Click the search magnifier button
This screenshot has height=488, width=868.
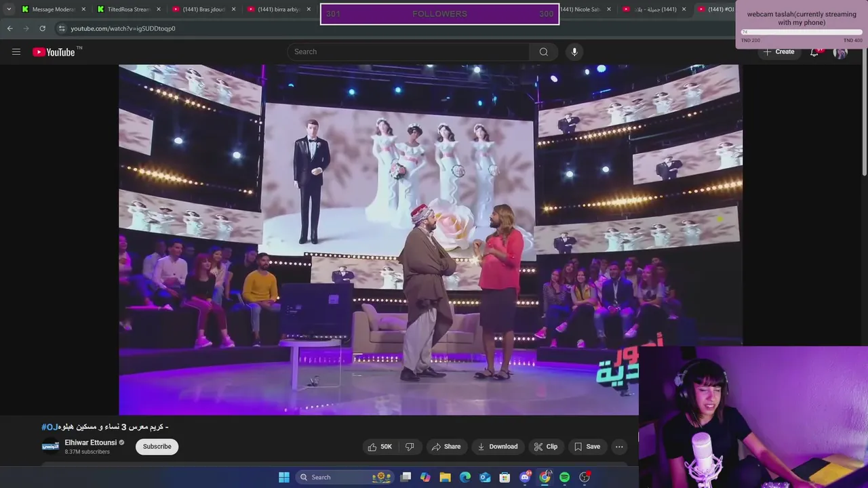click(x=544, y=52)
